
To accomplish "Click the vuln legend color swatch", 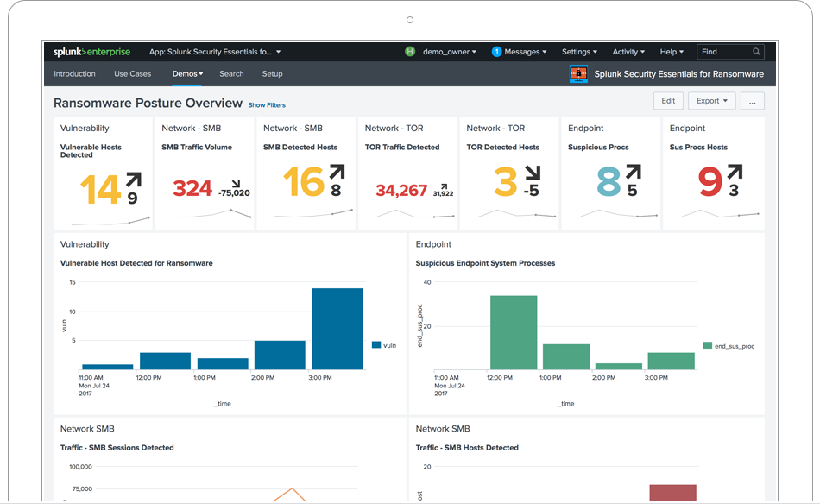I will (x=376, y=345).
